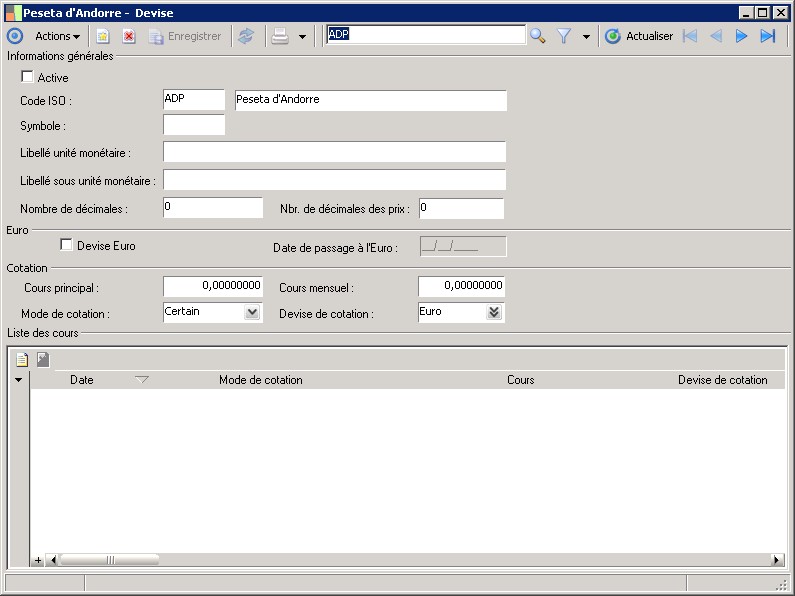Click the print icon in toolbar
The height and width of the screenshot is (596, 795).
281,36
